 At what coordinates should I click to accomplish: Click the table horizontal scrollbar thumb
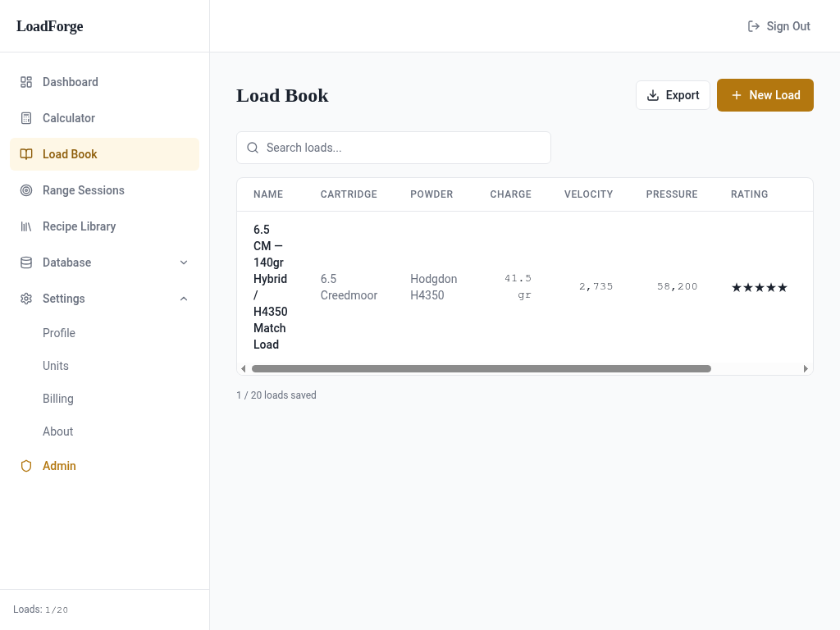click(481, 368)
